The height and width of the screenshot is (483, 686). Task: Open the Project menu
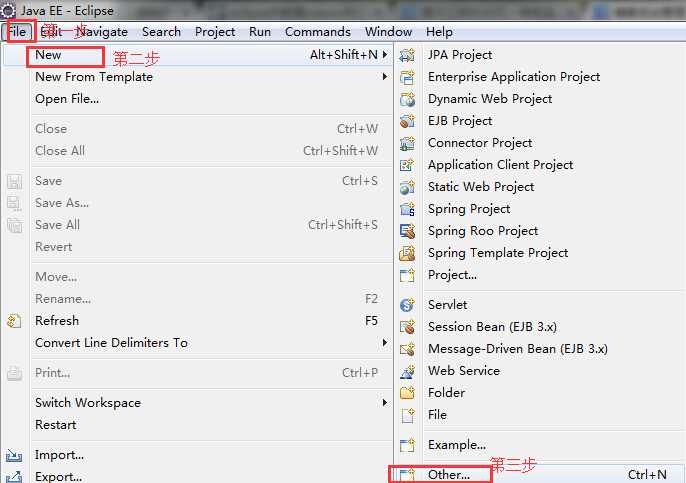pos(215,32)
